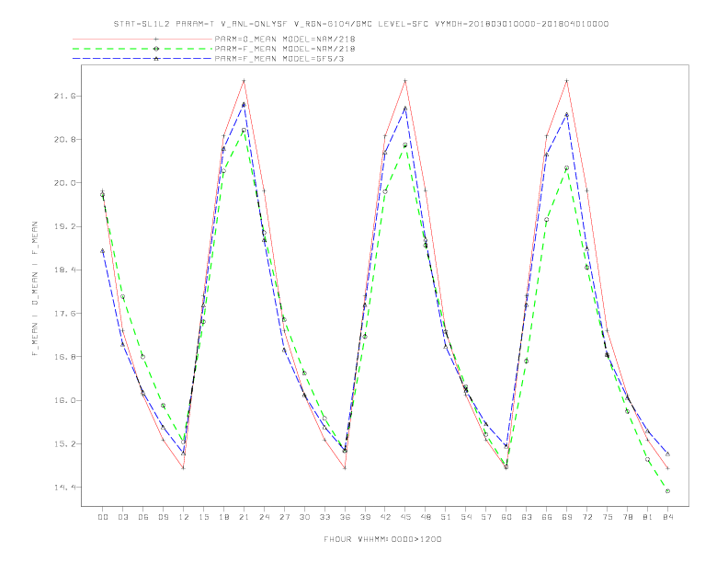Image resolution: width=728 pixels, height=563 pixels.
Task: Click x-axis tick label 30
Action: tap(304, 517)
